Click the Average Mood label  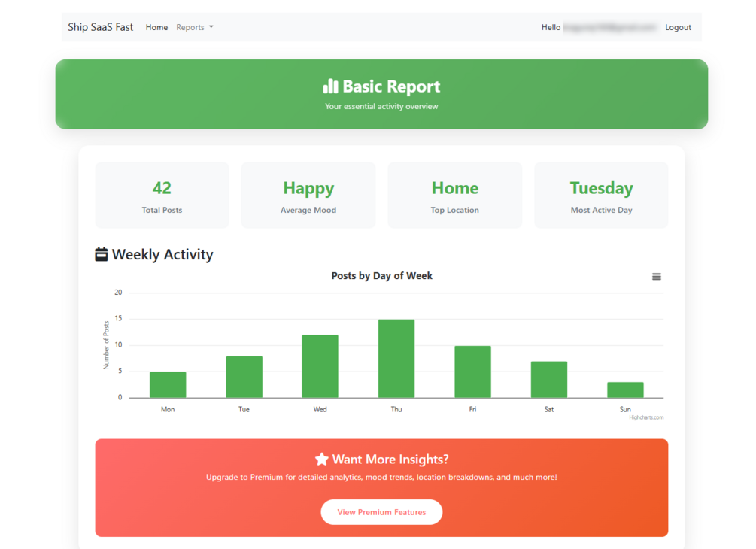pyautogui.click(x=308, y=210)
